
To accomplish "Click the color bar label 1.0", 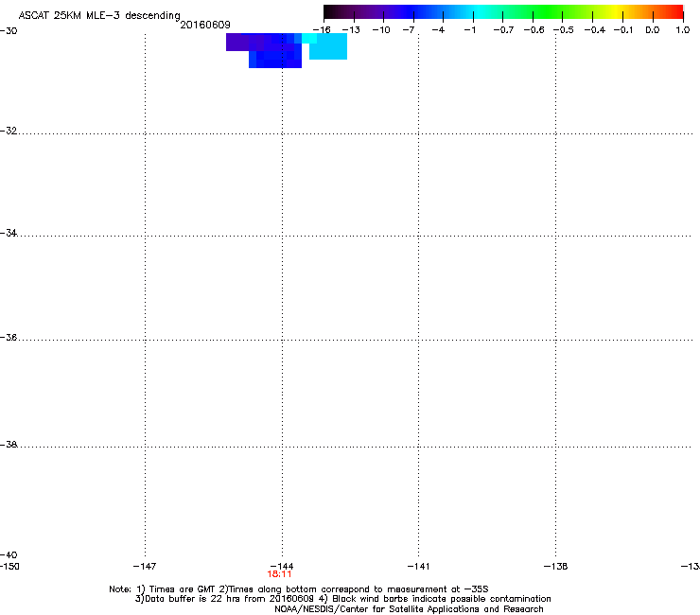I will coord(683,30).
